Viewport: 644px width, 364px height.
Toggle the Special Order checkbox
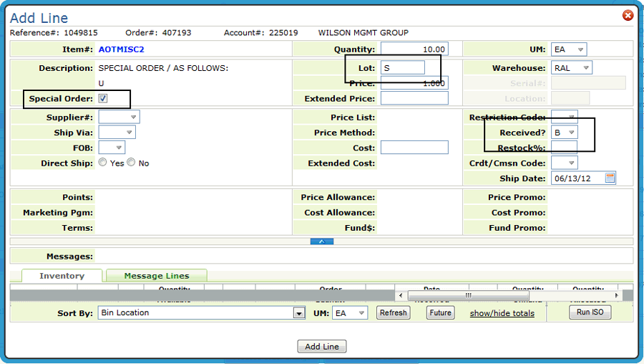click(x=103, y=99)
